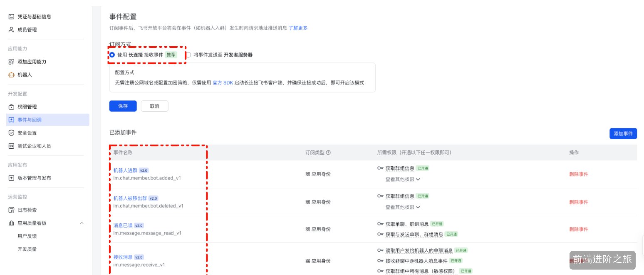The width and height of the screenshot is (644, 275).
Task: Open the 了解更多 link
Action: click(298, 28)
